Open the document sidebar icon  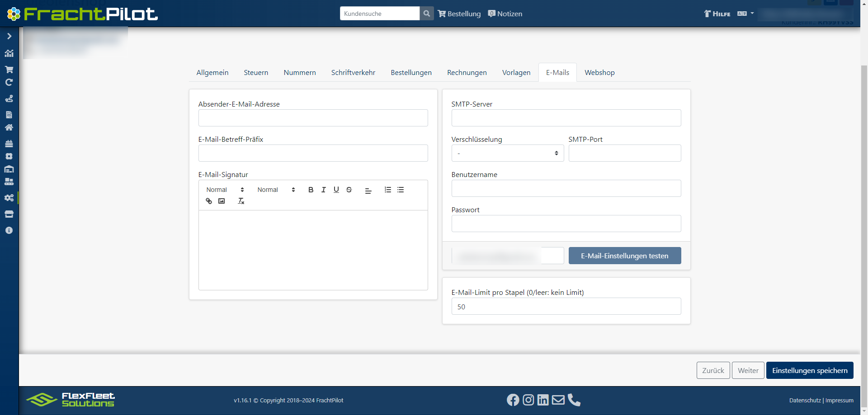click(x=9, y=115)
